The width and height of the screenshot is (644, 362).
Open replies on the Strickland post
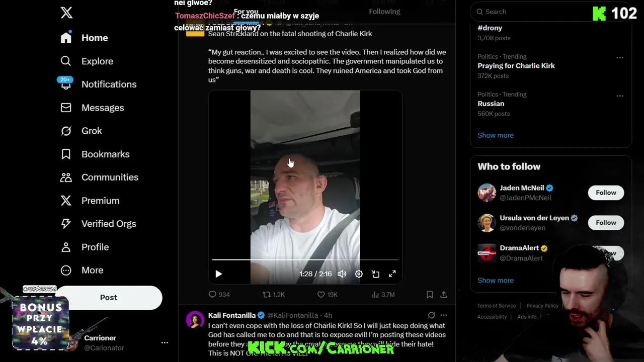[x=219, y=295]
